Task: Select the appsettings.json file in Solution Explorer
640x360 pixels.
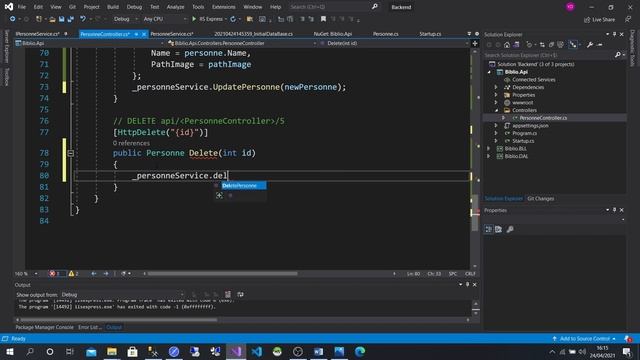Action: coord(530,126)
